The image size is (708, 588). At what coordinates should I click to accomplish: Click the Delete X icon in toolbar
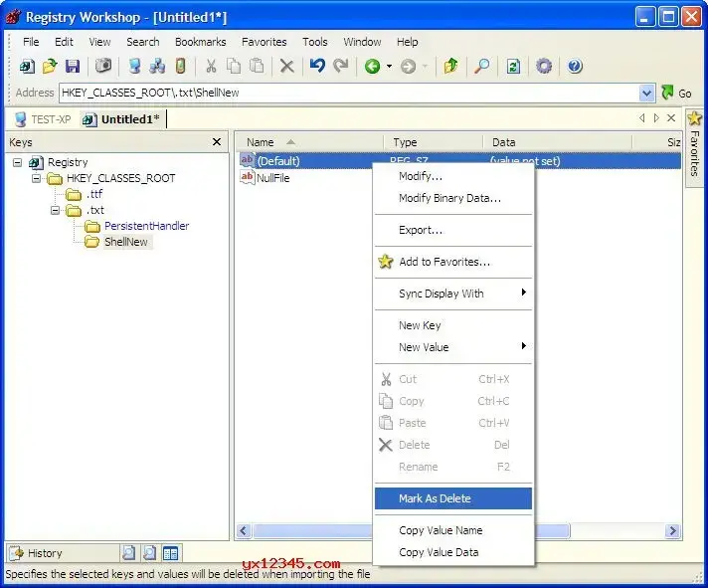(x=286, y=67)
